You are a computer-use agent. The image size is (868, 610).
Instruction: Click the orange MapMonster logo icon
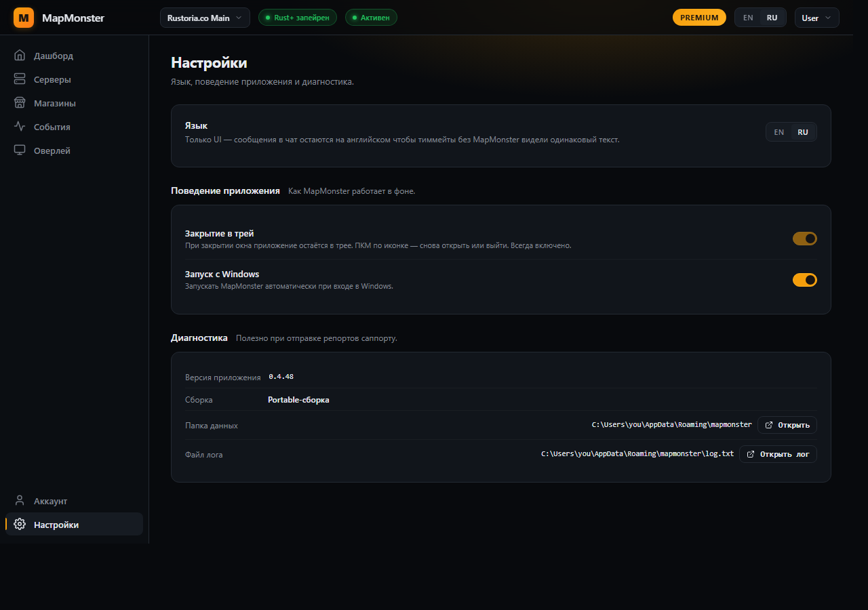click(24, 18)
